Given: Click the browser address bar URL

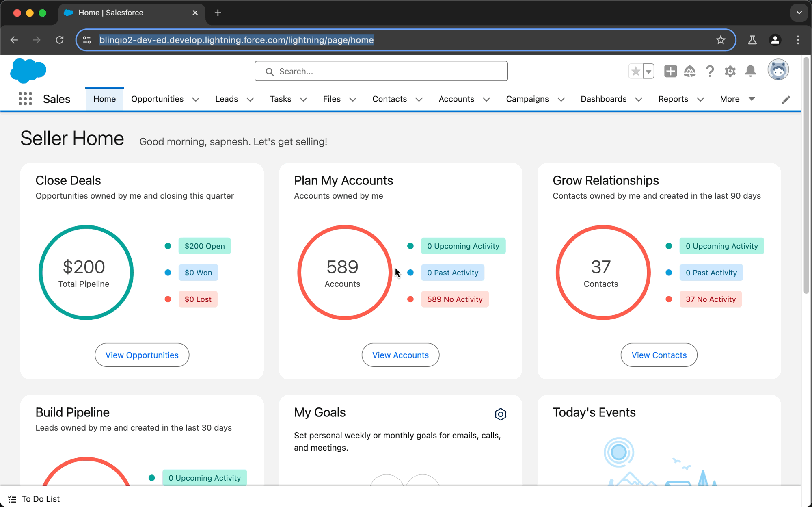Looking at the screenshot, I should [236, 40].
